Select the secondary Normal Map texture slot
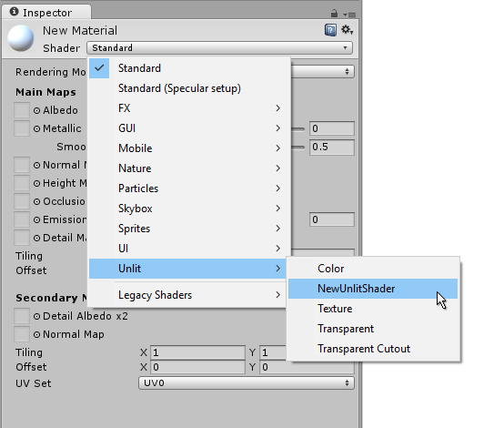 tap(22, 334)
